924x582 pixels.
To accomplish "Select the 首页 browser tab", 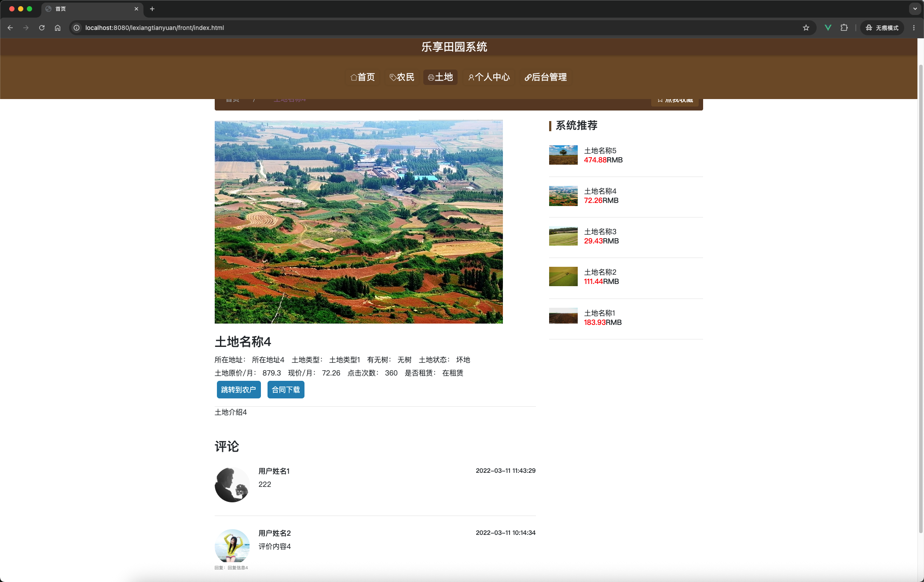I will tap(92, 9).
